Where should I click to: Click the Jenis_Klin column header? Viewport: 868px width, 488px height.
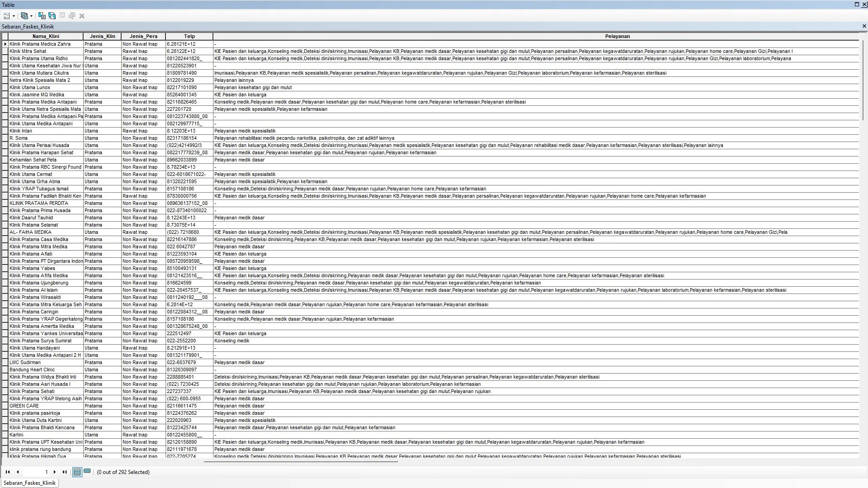(102, 36)
